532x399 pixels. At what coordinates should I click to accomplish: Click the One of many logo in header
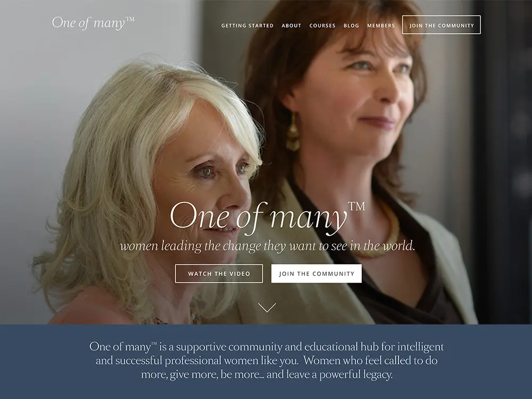point(93,23)
